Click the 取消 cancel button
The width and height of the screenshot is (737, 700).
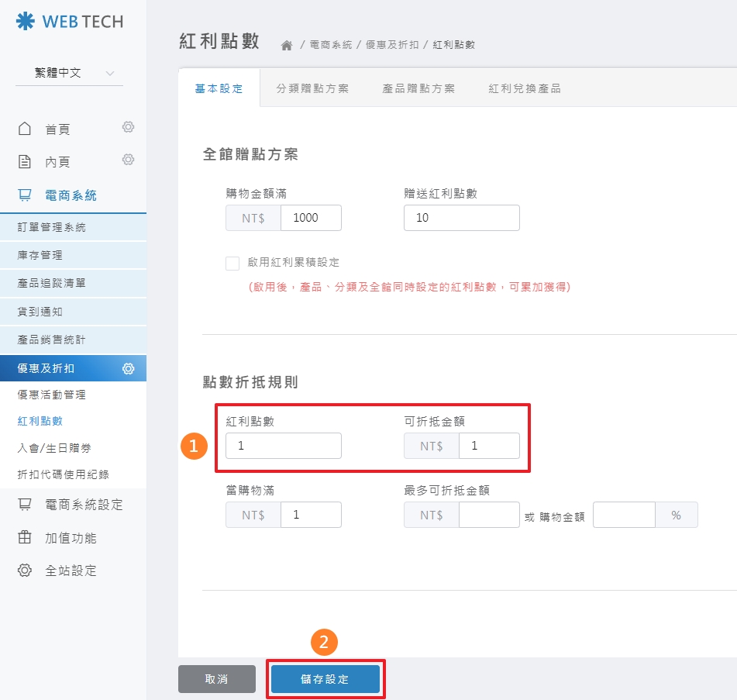point(217,678)
